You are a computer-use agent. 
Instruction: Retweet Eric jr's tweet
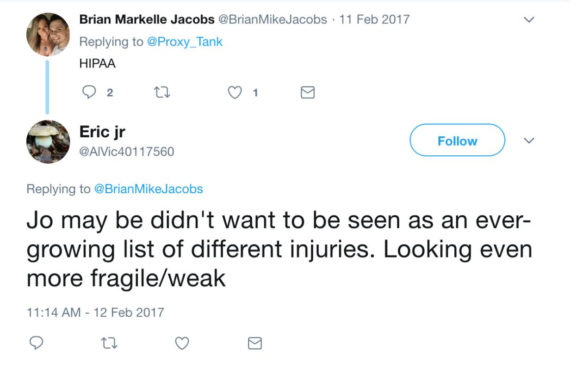(109, 343)
